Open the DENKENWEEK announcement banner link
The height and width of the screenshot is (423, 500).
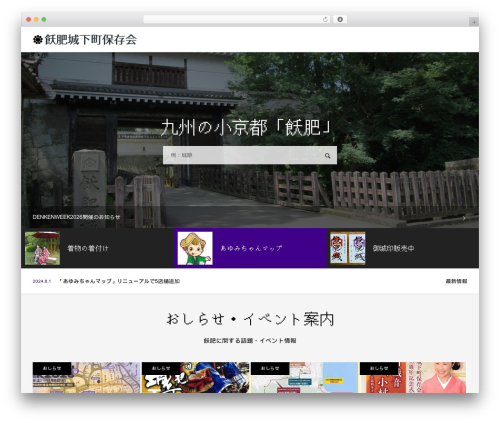76,217
